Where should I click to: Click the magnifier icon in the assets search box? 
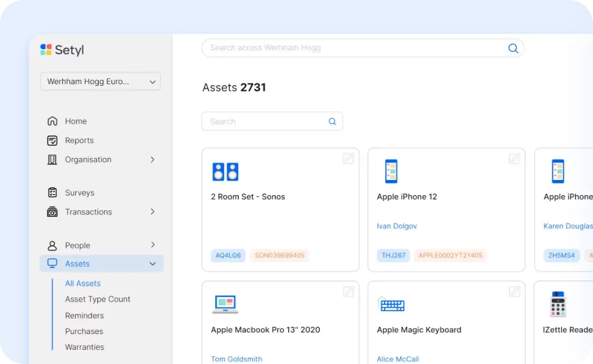[x=333, y=121]
